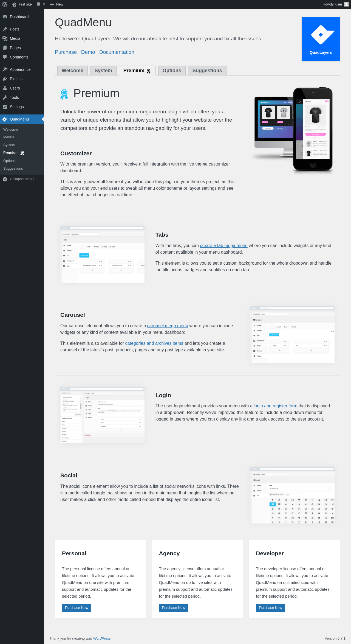Click the Social icons screenshot thumbnail
Screen dimensions: 351x644
[292, 495]
